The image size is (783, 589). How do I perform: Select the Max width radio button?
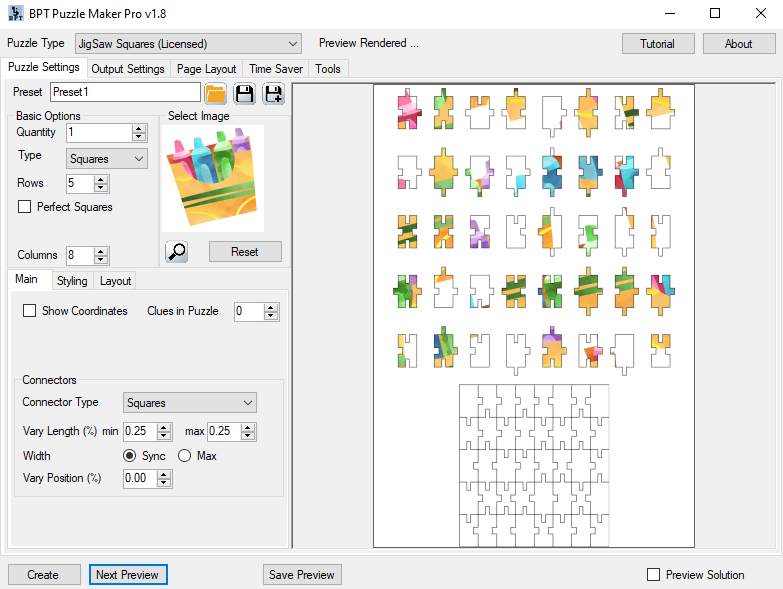pyautogui.click(x=184, y=456)
